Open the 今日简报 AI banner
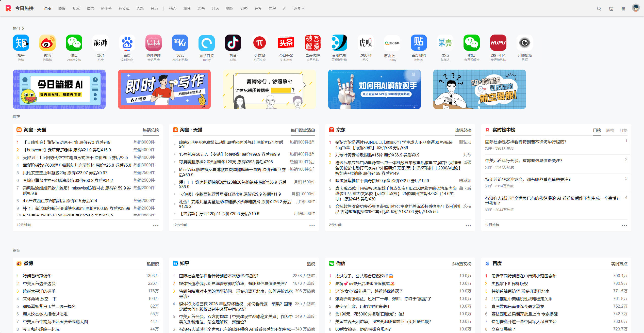 [x=59, y=89]
